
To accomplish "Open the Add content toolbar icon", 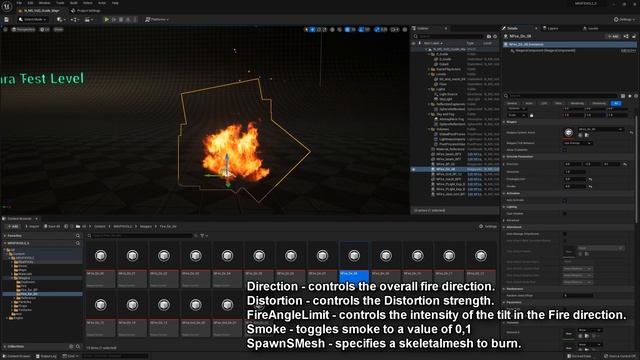I will coord(60,19).
